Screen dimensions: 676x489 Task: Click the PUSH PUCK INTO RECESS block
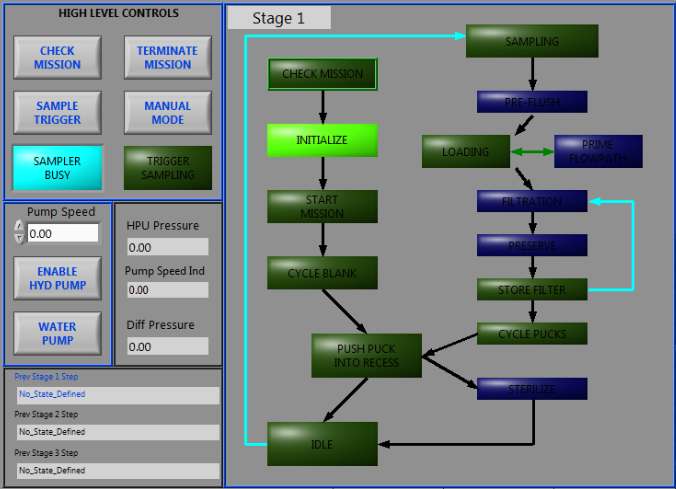coord(366,356)
